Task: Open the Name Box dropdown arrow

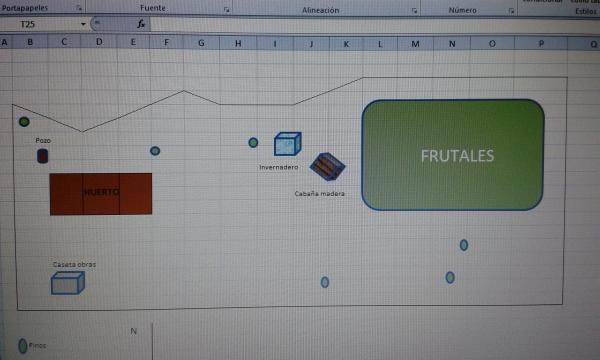Action: (x=83, y=24)
